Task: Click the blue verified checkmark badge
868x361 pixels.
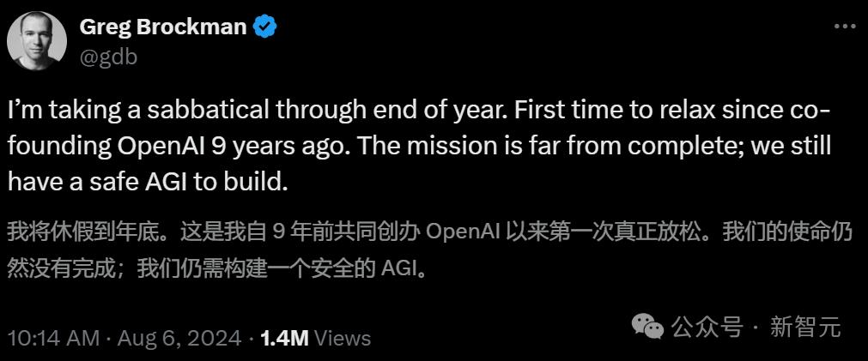Action: tap(265, 27)
